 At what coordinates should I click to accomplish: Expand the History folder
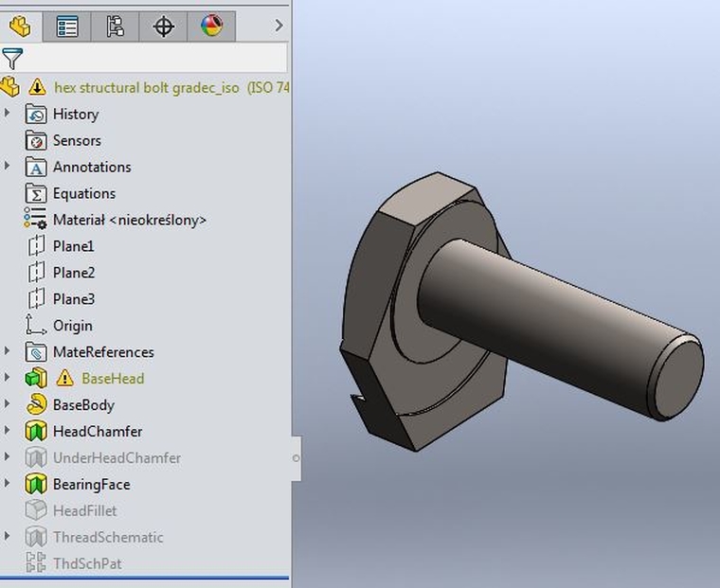point(7,113)
